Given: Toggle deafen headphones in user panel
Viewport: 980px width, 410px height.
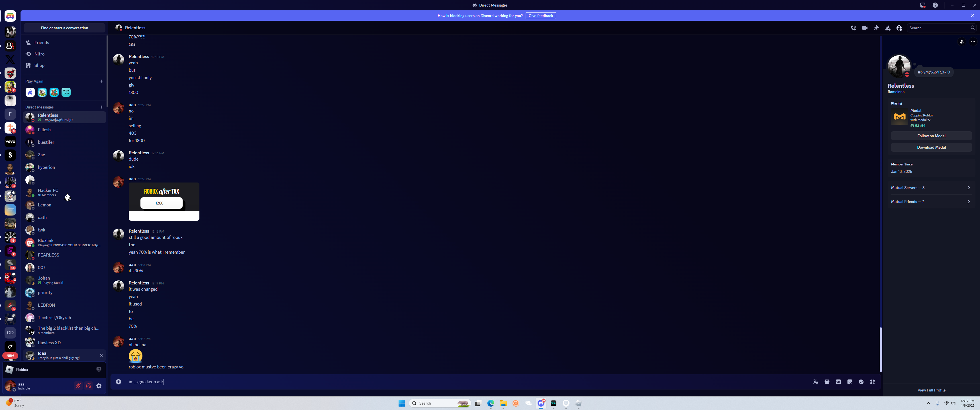Looking at the screenshot, I should [x=89, y=386].
